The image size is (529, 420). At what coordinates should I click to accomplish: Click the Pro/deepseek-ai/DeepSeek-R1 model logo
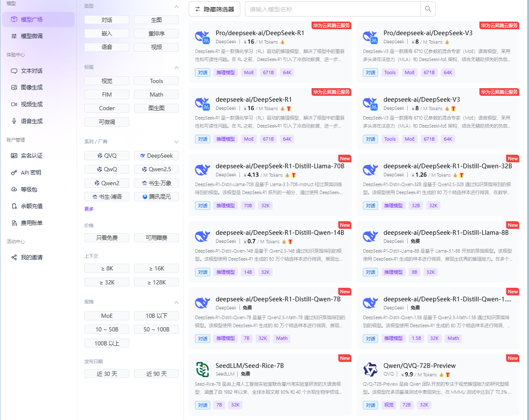(203, 37)
